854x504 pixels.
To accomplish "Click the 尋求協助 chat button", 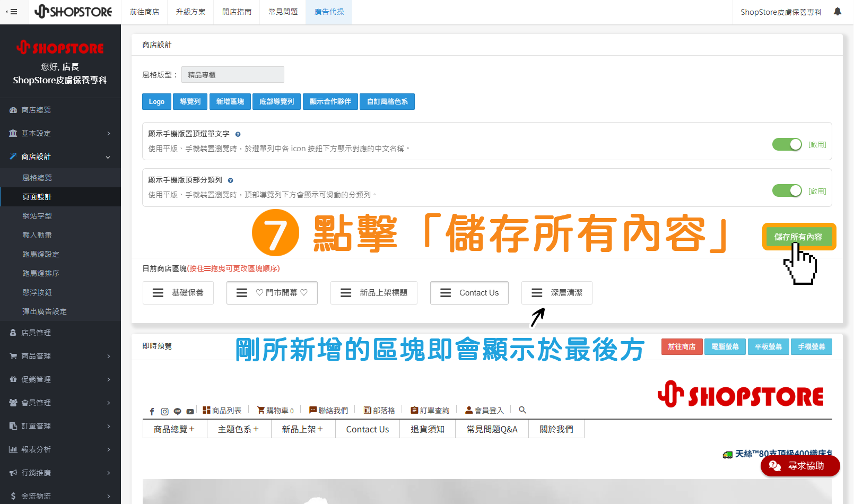I will (800, 466).
